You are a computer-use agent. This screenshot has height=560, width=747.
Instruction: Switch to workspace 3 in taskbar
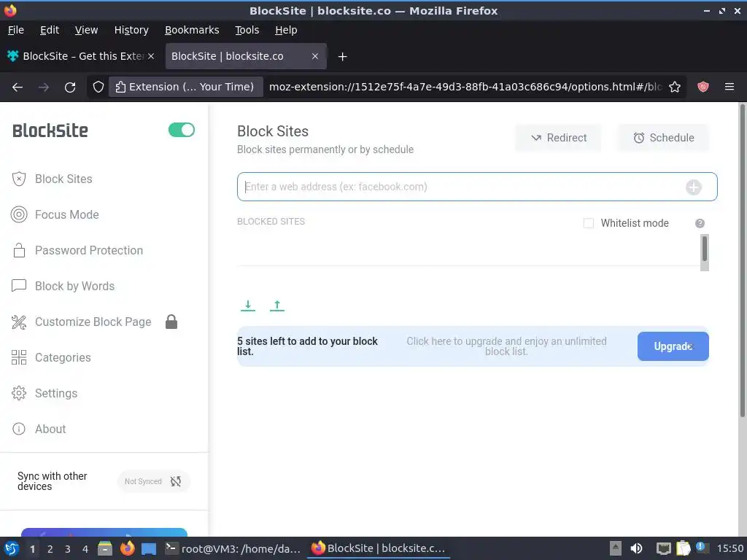pos(68,549)
